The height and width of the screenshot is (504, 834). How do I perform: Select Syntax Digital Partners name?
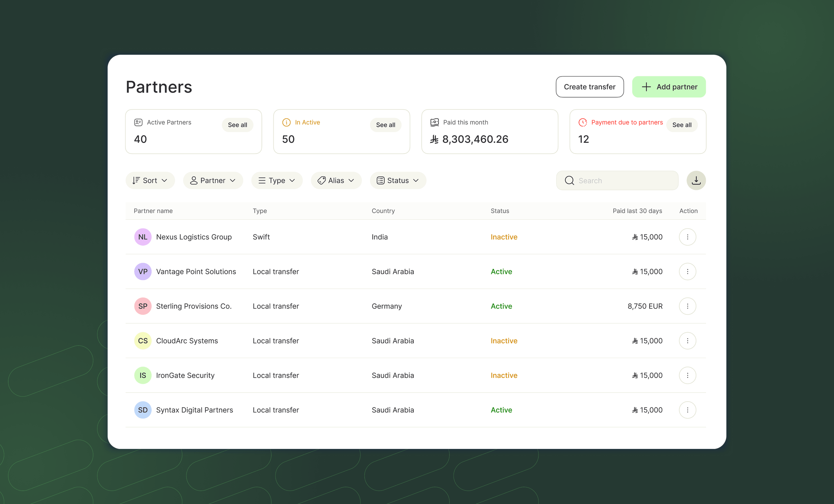point(195,410)
